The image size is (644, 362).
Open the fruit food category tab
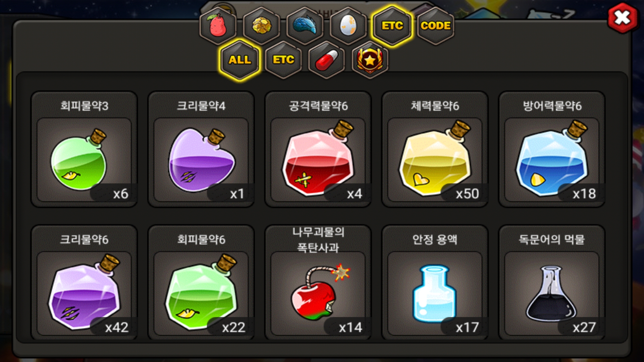(x=218, y=25)
